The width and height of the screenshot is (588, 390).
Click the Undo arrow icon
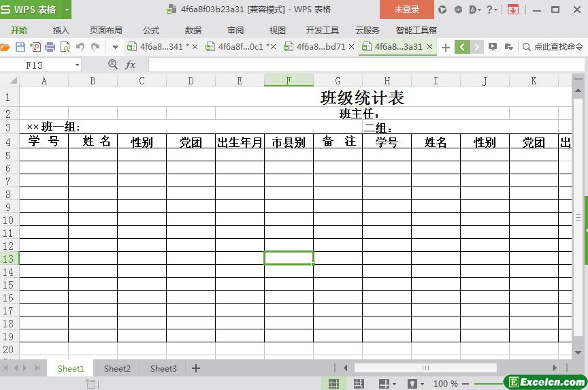(x=80, y=47)
